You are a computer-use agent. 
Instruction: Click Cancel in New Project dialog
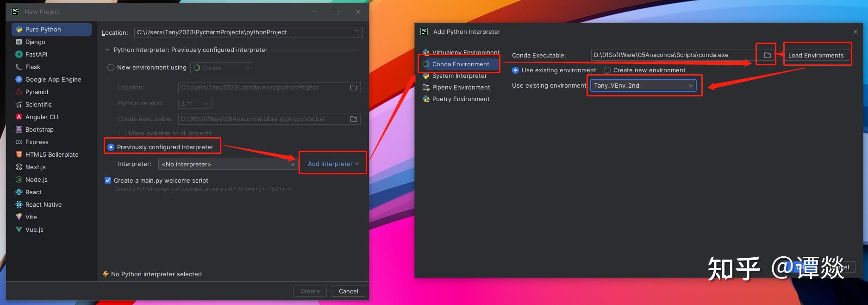click(349, 291)
